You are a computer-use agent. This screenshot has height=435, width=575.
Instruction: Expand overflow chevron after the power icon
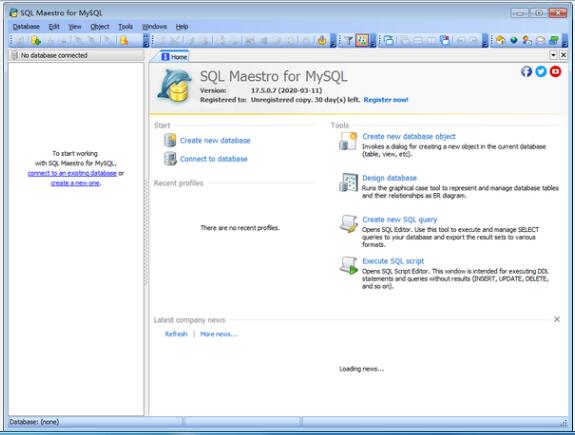pos(333,40)
